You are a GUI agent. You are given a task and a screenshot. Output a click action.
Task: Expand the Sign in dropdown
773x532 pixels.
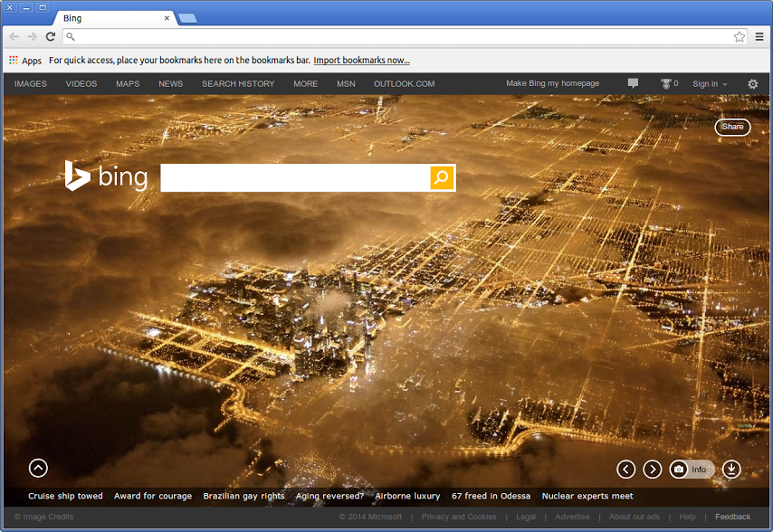click(x=710, y=84)
